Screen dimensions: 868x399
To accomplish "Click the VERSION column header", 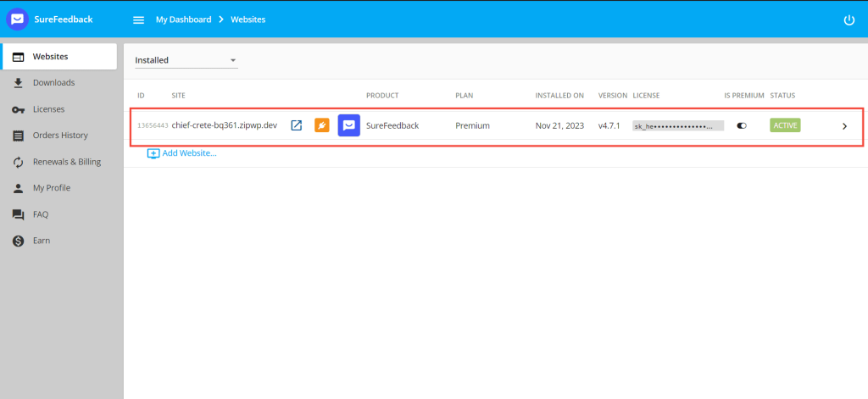I will point(613,96).
